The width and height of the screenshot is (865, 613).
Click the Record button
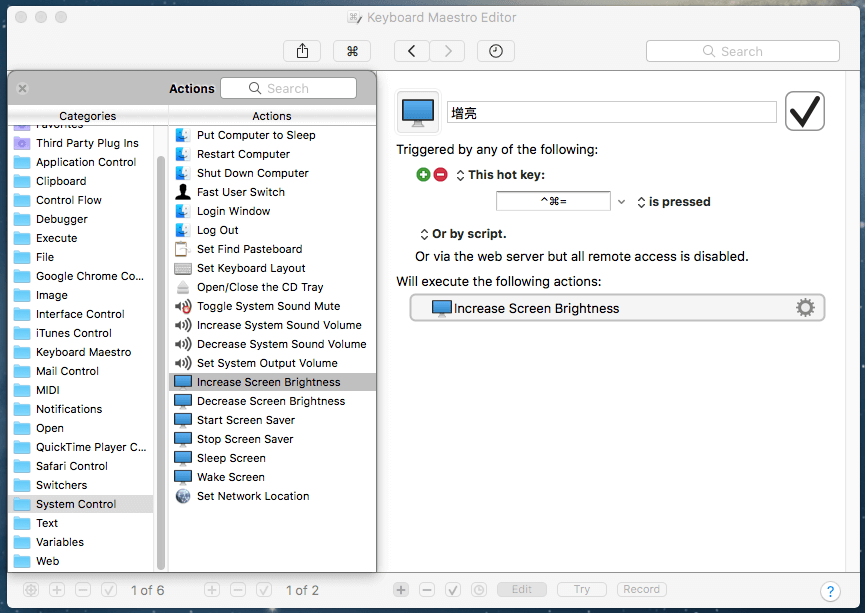point(641,590)
